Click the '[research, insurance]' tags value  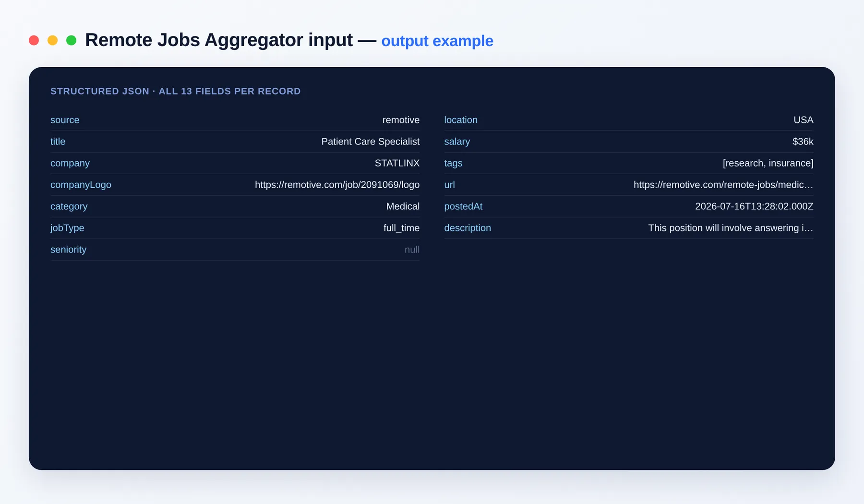[x=768, y=163]
